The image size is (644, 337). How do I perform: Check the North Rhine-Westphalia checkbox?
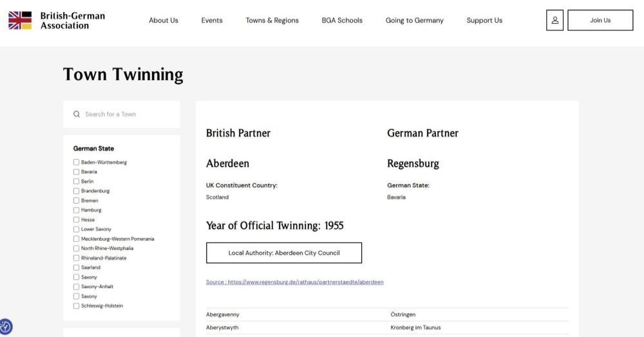(x=76, y=248)
